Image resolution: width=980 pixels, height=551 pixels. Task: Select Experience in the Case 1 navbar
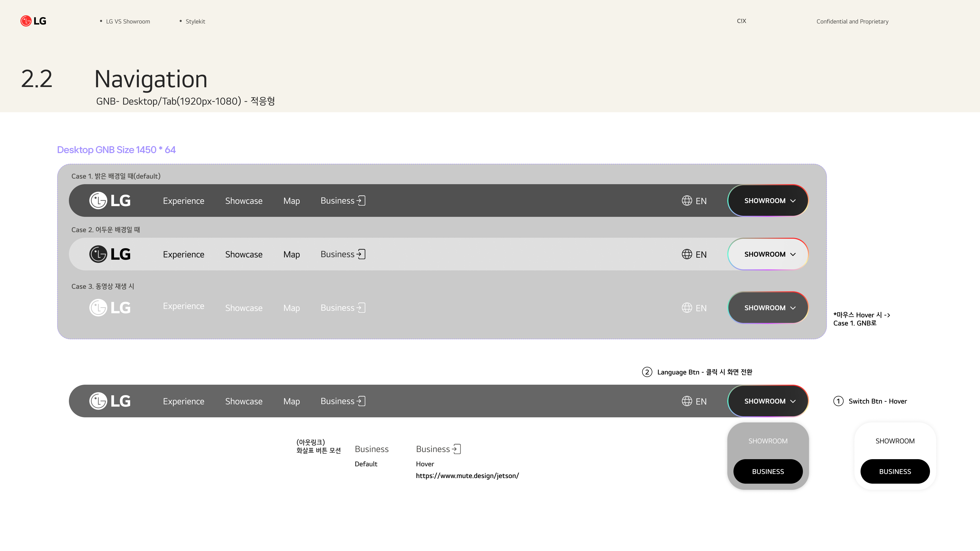click(183, 201)
